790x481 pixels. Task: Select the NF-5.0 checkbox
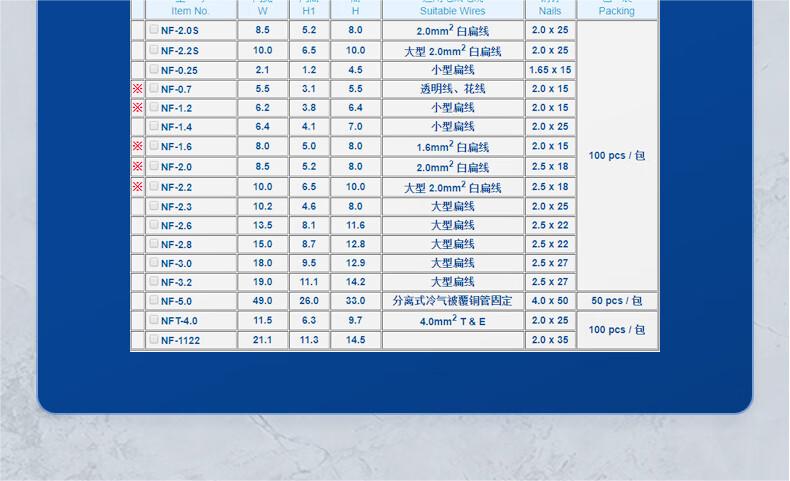(154, 300)
